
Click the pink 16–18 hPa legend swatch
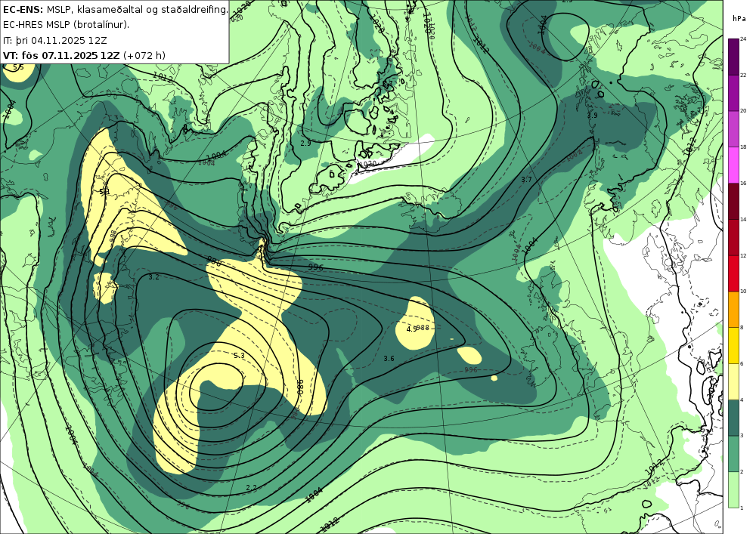[733, 165]
